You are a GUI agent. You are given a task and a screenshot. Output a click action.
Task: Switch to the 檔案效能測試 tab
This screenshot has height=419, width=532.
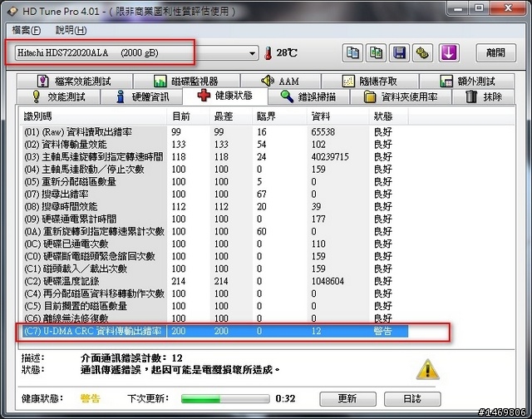pyautogui.click(x=74, y=81)
